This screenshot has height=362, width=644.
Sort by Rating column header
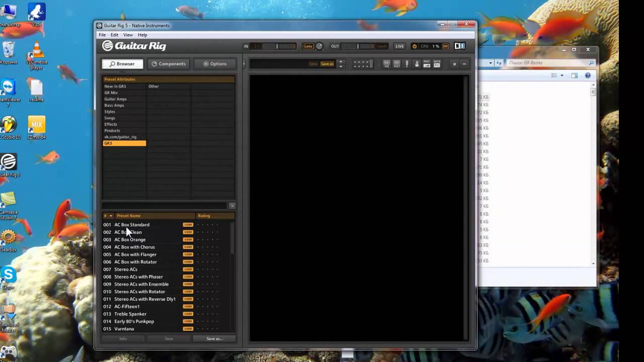(x=215, y=216)
